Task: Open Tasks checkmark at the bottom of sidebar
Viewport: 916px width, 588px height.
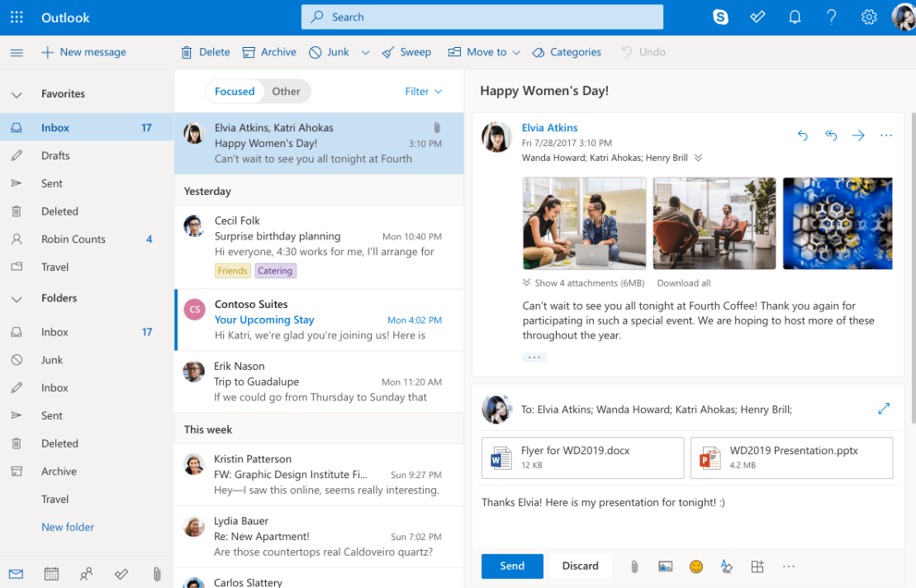Action: [x=121, y=574]
